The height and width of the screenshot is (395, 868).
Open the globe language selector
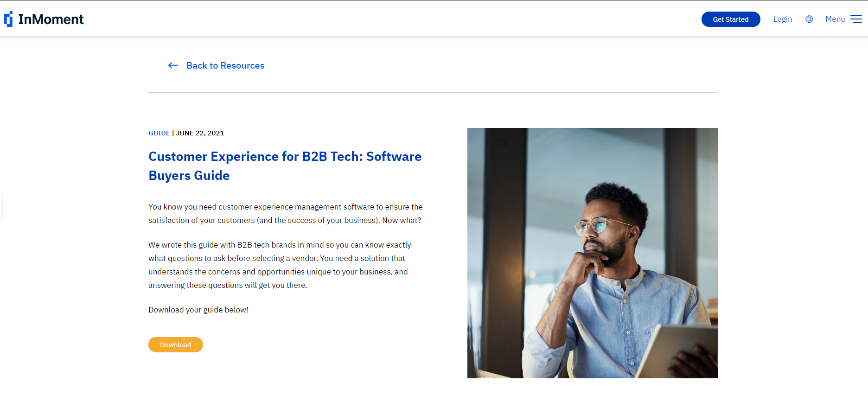coord(809,19)
